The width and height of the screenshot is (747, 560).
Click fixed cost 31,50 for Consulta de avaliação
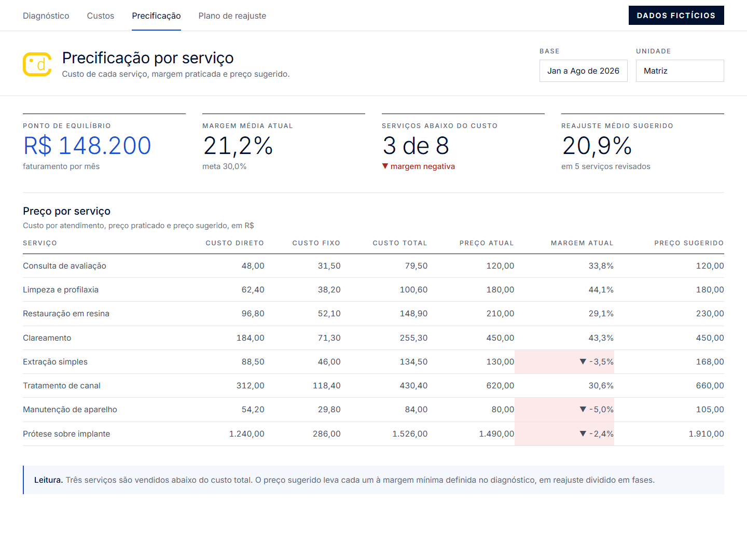tap(329, 266)
